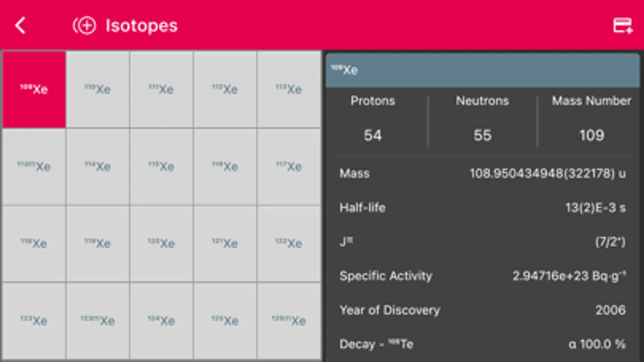Tap the back arrow icon
The width and height of the screenshot is (644, 362).
(21, 25)
